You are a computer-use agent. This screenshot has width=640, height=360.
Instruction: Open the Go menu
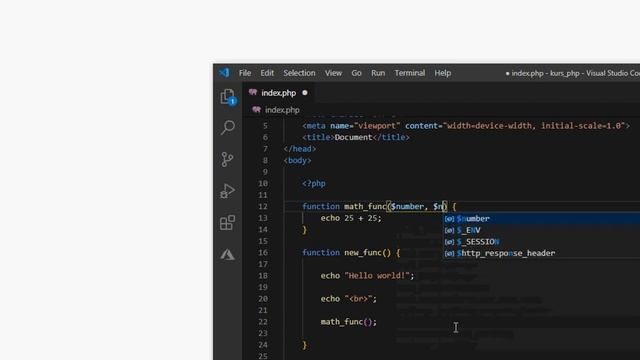point(356,73)
